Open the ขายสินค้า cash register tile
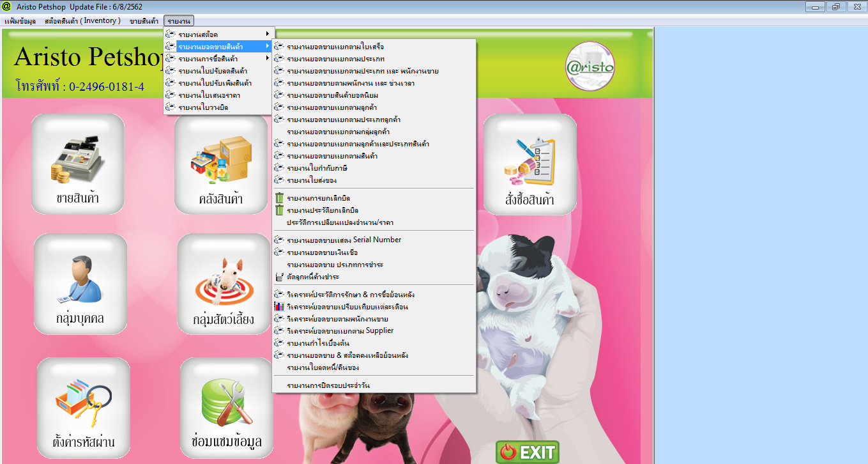 click(x=77, y=164)
